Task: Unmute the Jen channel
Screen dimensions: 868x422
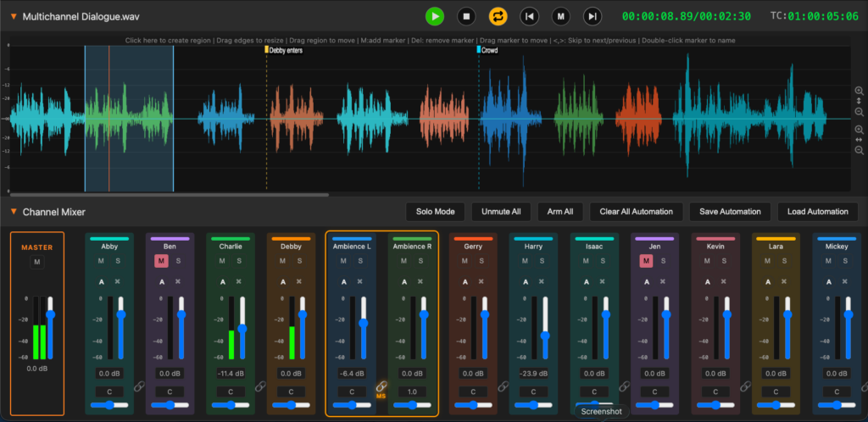Action: click(646, 261)
